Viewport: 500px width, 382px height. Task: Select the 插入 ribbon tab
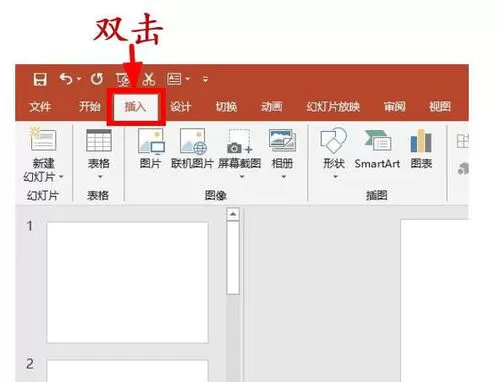coord(136,107)
